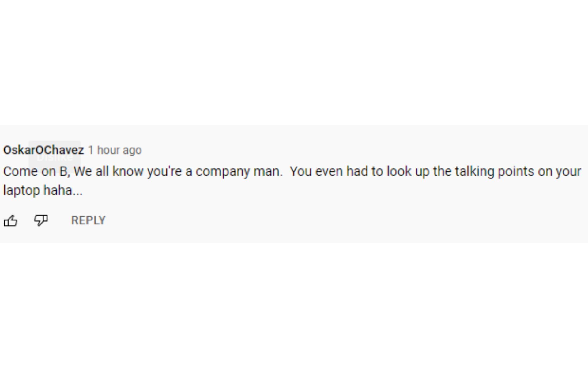Give a thumbs down to this comment
588x368 pixels.
point(41,220)
